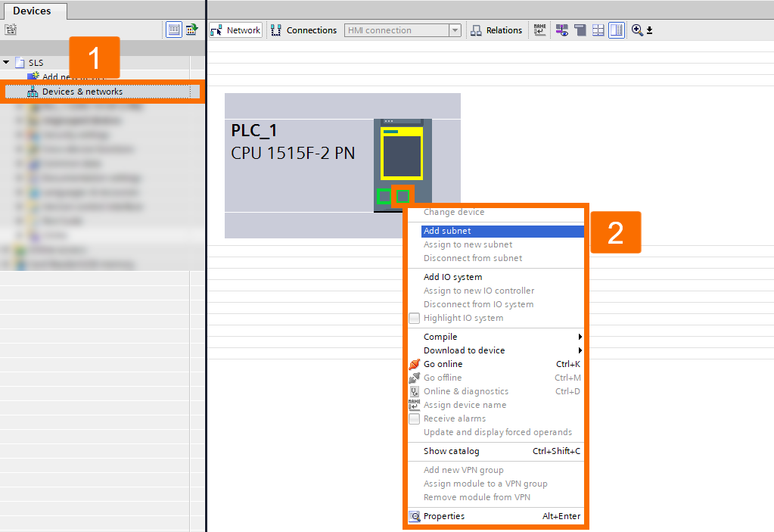Choose Remove module from VPN entry
Viewport: 774px width, 532px height.
(x=496, y=497)
